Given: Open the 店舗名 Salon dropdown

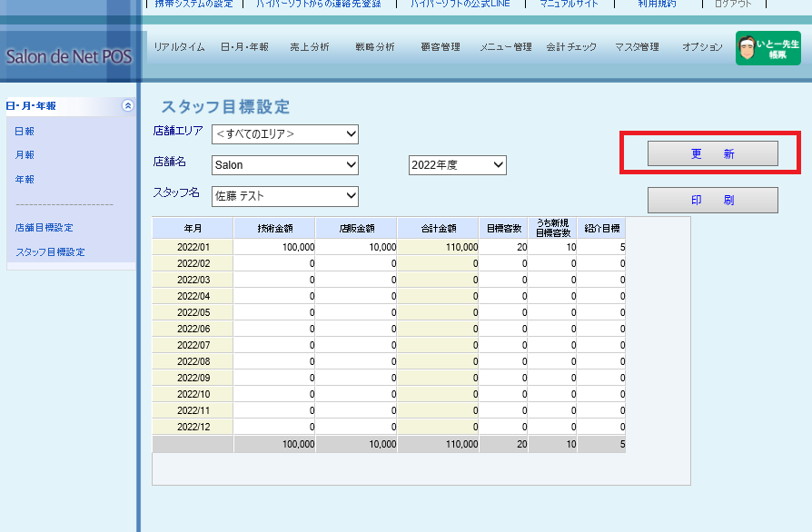Looking at the screenshot, I should coord(285,165).
